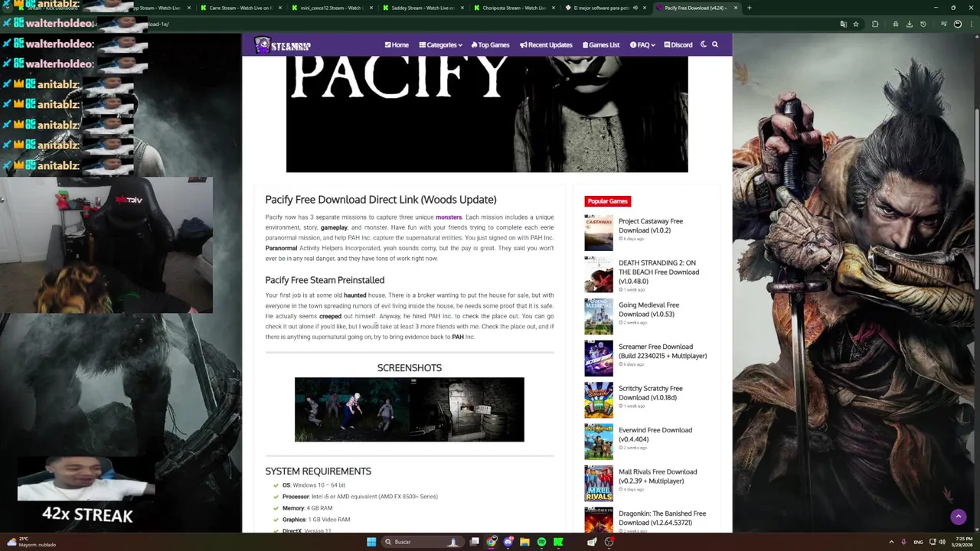Translate this page with the toolbar icon
The height and width of the screenshot is (551, 980).
844,24
